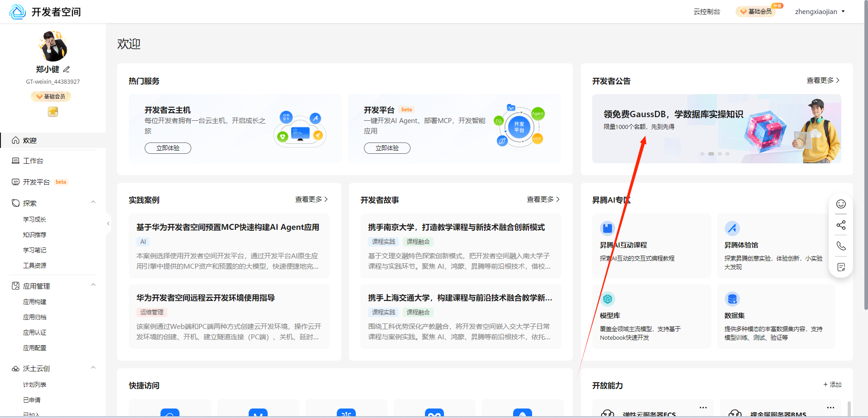Open the GaussDB announcement banner
This screenshot has height=418, width=868.
pyautogui.click(x=717, y=128)
